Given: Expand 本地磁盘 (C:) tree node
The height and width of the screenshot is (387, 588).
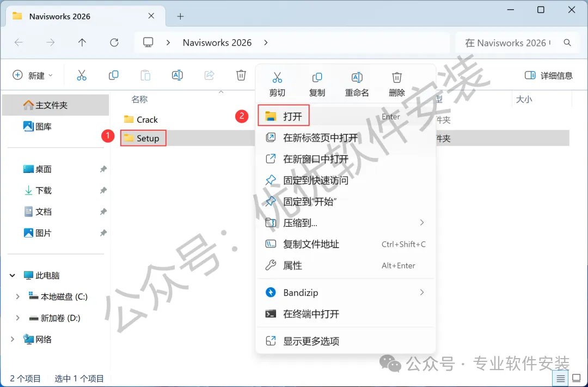Looking at the screenshot, I should click(x=17, y=297).
